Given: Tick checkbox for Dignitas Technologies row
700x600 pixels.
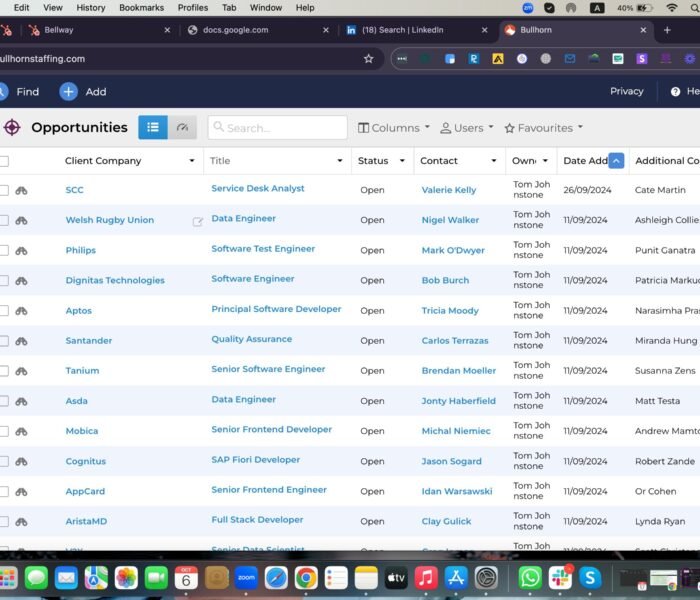Looking at the screenshot, I should (4, 280).
